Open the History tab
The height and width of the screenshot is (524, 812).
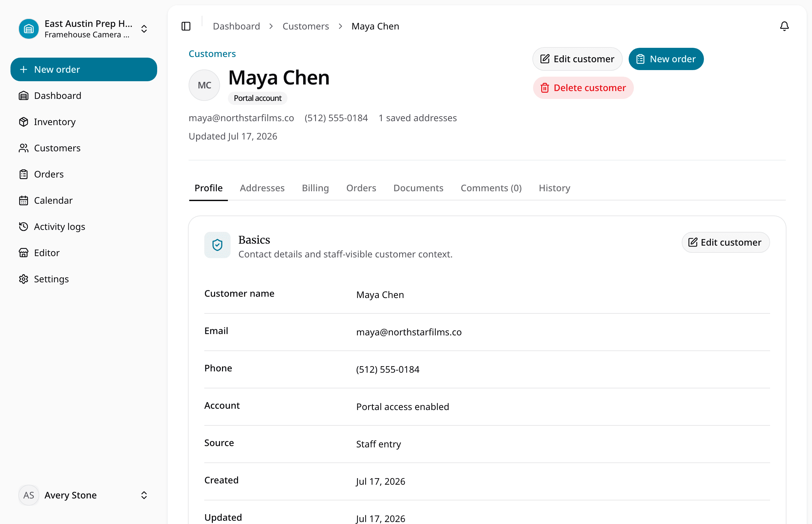click(554, 188)
